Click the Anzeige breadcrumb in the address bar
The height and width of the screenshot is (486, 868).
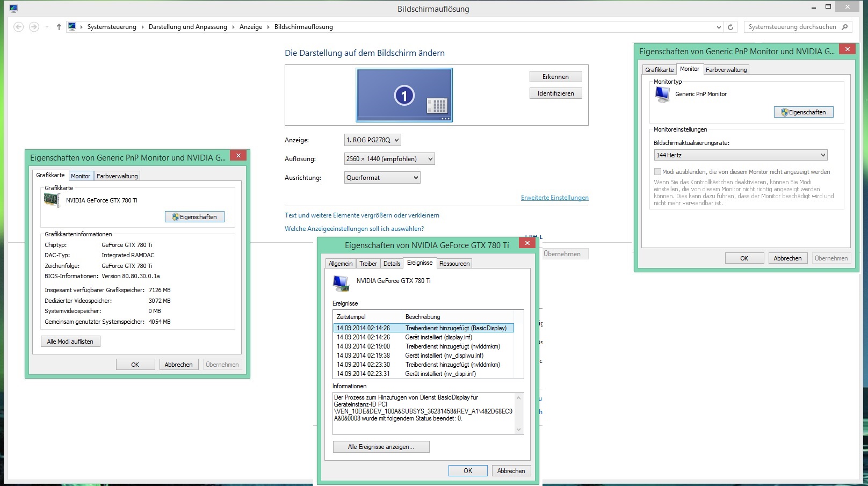coord(251,27)
